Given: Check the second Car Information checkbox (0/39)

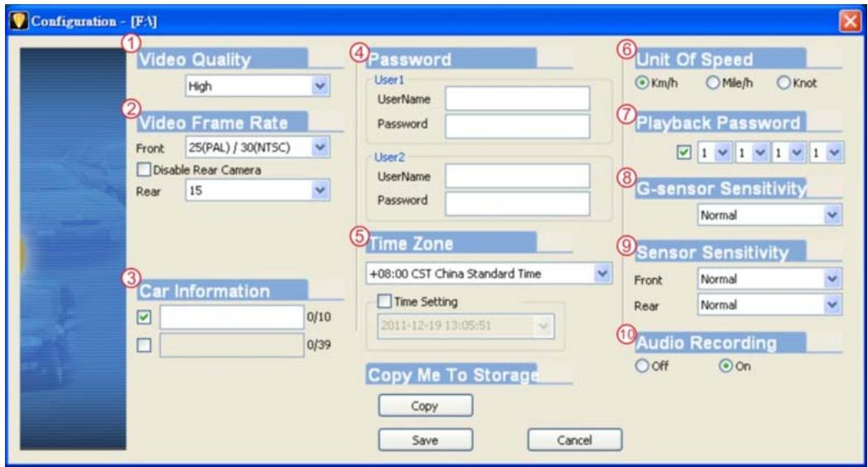Looking at the screenshot, I should pyautogui.click(x=144, y=345).
